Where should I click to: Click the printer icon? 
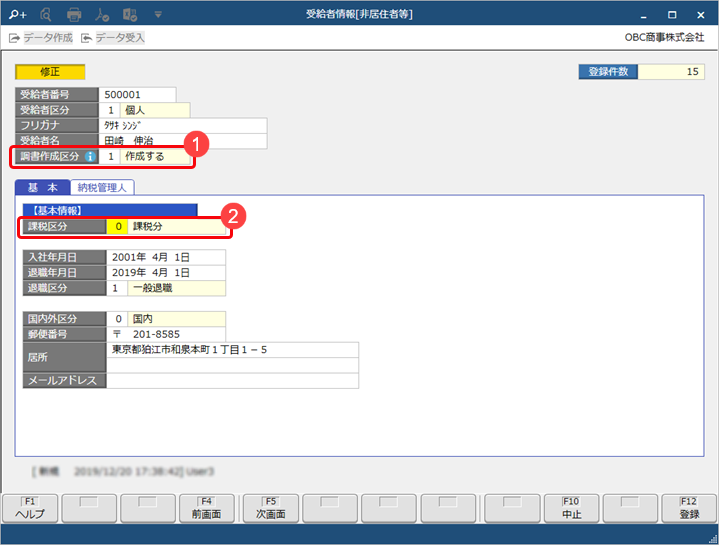point(74,15)
